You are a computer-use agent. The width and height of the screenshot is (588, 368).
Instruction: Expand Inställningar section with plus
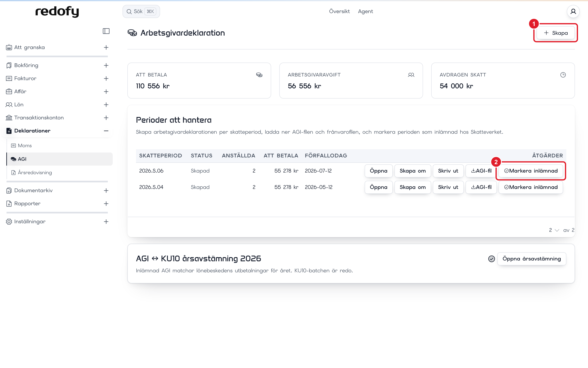click(106, 222)
